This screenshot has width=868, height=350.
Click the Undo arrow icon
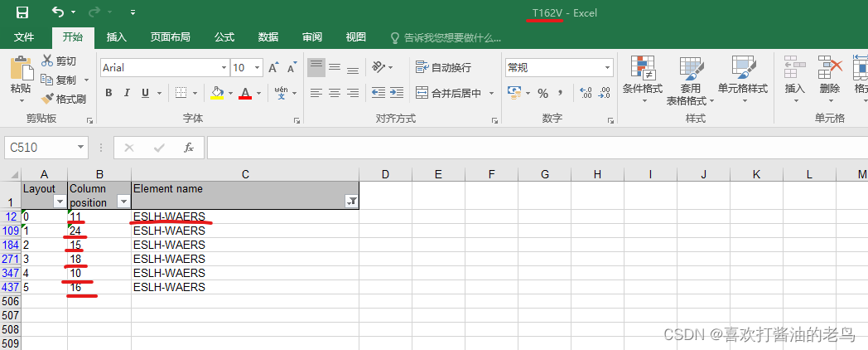pyautogui.click(x=58, y=12)
